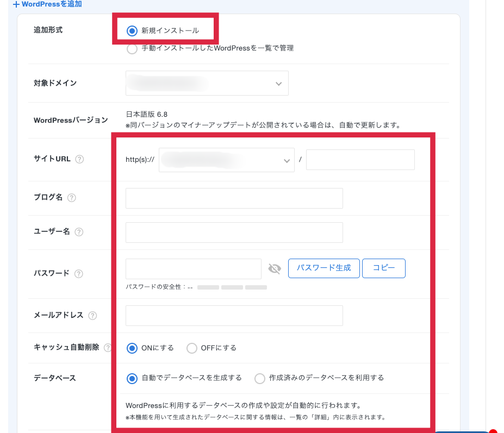This screenshot has height=433, width=504.
Task: Click the help icon next to パスワード
Action: point(78,274)
